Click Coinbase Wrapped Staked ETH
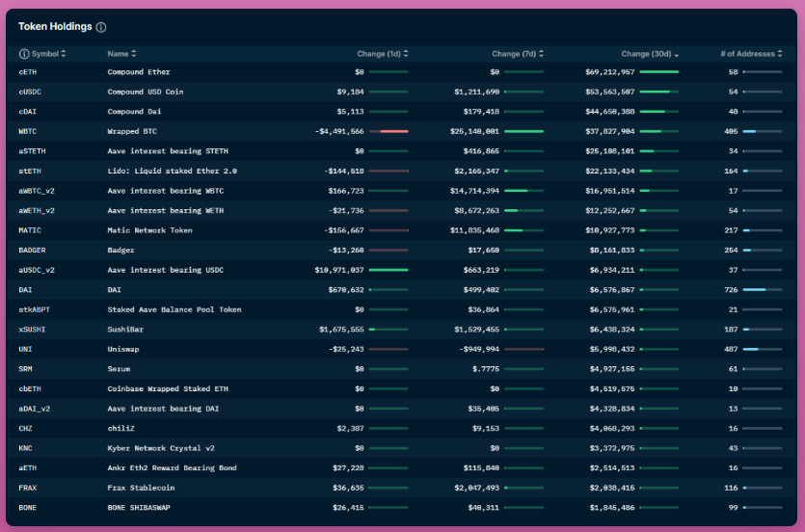The height and width of the screenshot is (532, 805). pos(168,388)
